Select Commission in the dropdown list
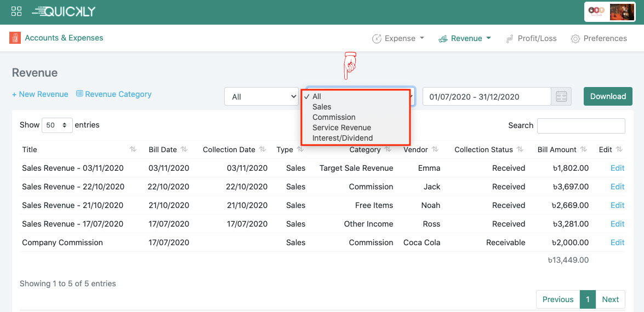Image resolution: width=644 pixels, height=312 pixels. 334,117
